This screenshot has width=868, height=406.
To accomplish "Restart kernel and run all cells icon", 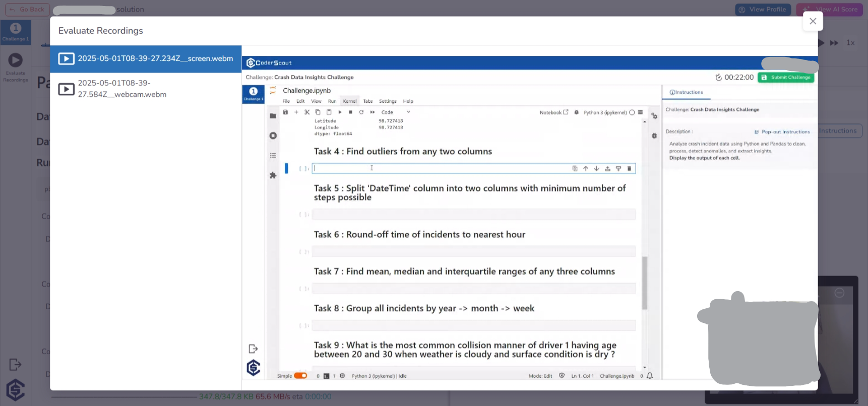I will pos(373,112).
